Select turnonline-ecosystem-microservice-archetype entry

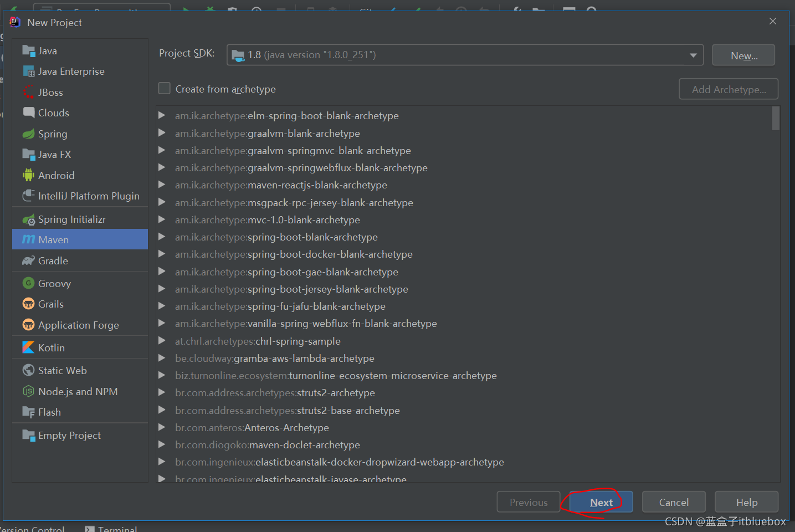(336, 376)
